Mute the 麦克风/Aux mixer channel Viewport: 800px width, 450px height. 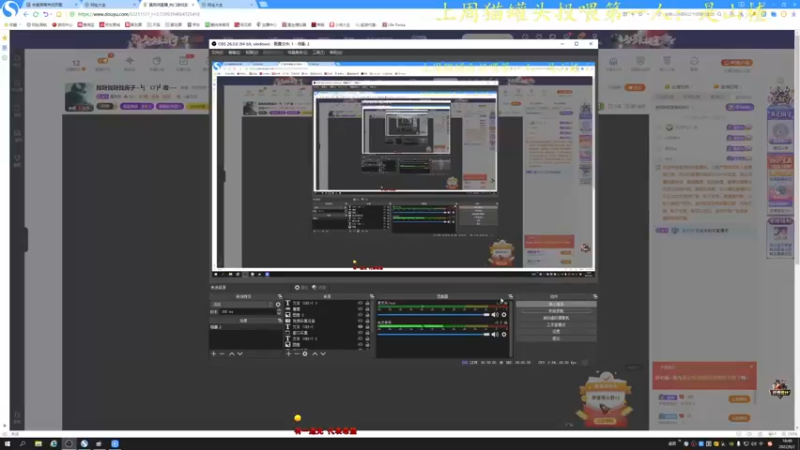click(x=494, y=315)
